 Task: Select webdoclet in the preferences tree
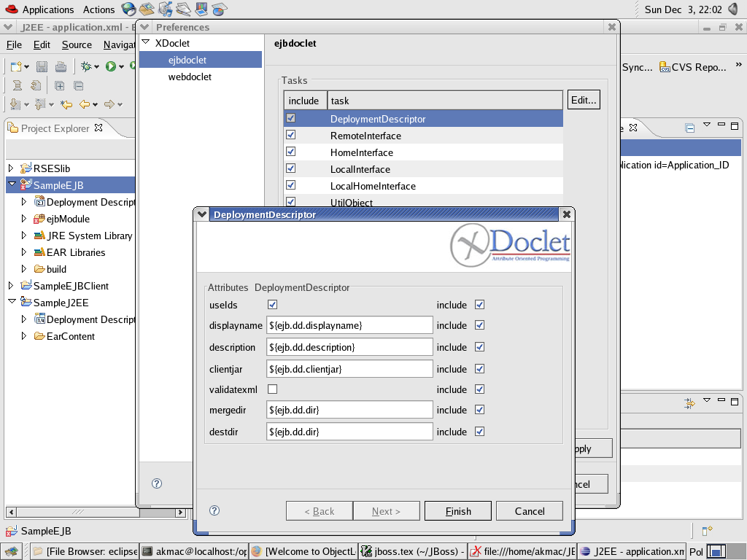pyautogui.click(x=190, y=77)
